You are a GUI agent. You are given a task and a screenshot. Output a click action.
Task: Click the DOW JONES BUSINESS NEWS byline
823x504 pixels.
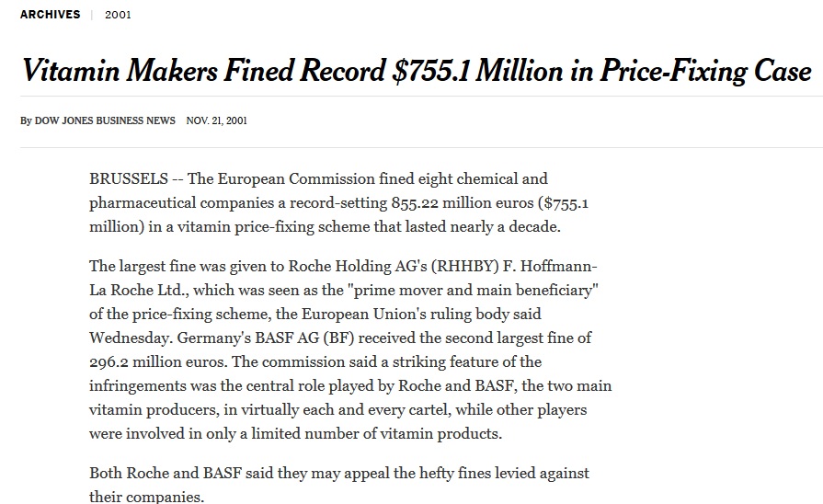point(105,120)
